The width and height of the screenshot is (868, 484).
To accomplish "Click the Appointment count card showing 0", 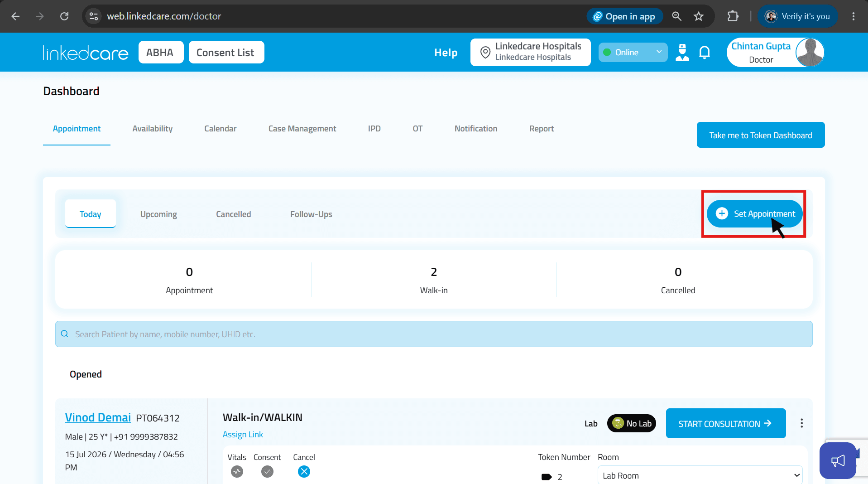I will pyautogui.click(x=189, y=280).
